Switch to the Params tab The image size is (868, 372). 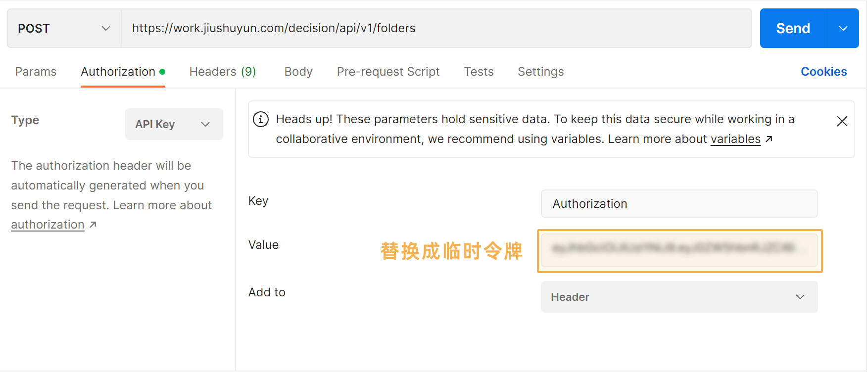pos(36,72)
